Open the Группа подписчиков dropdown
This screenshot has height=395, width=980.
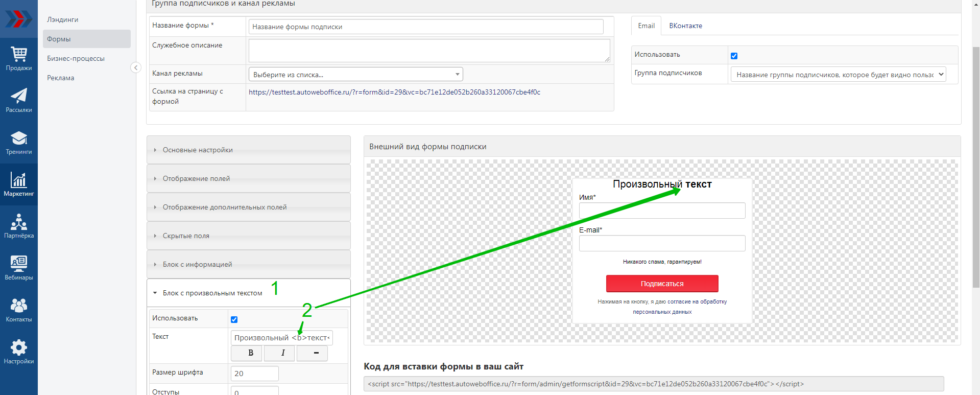[x=838, y=75]
